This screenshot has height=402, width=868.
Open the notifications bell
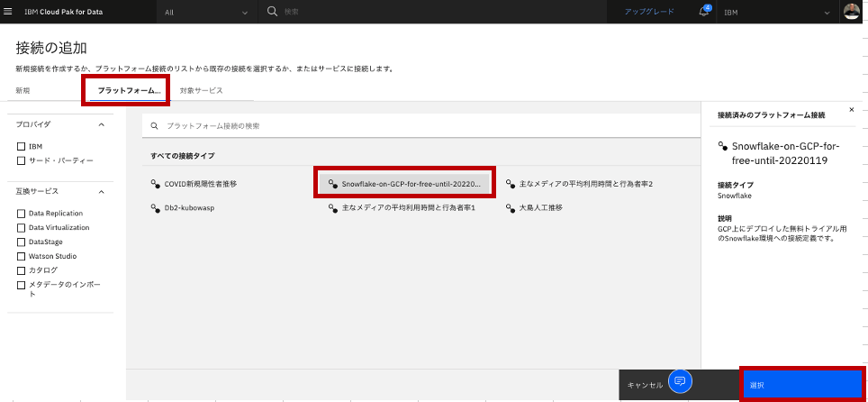pyautogui.click(x=703, y=13)
